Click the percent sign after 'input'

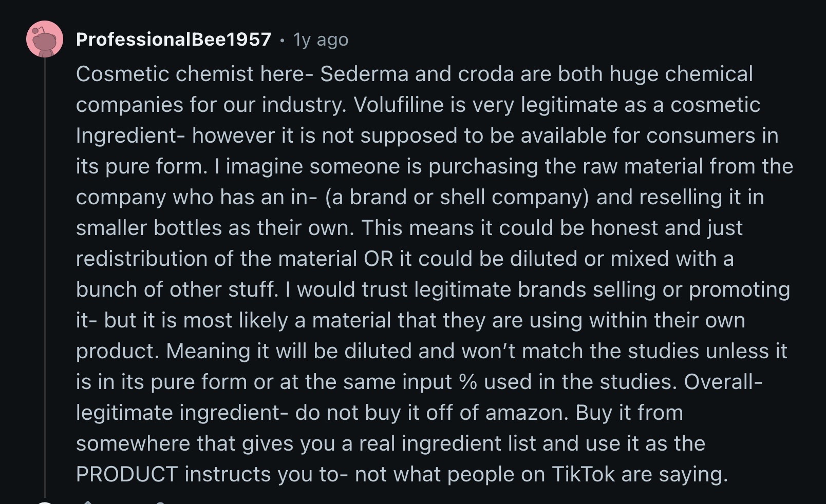coord(467,382)
